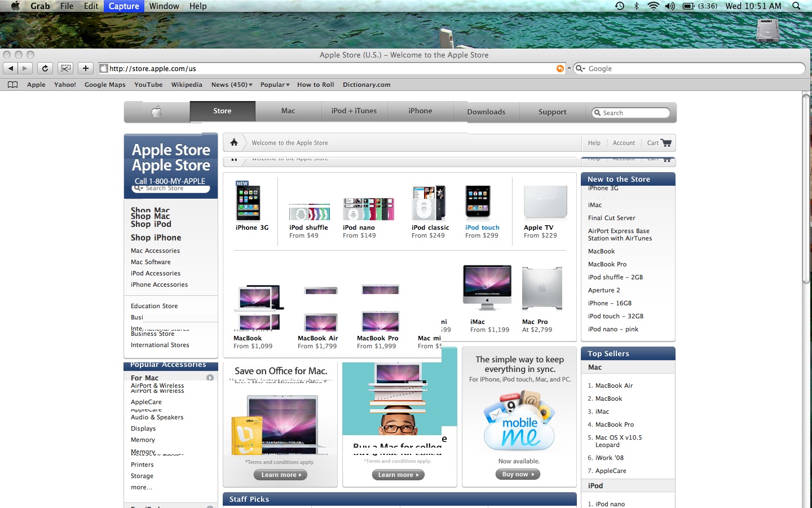Add a bookmark with the plus button

click(x=85, y=68)
